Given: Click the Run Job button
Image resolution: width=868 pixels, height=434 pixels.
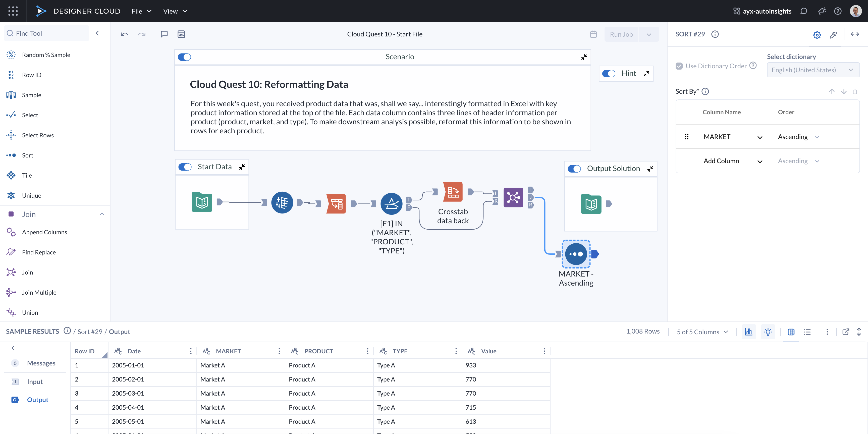Looking at the screenshot, I should (621, 34).
